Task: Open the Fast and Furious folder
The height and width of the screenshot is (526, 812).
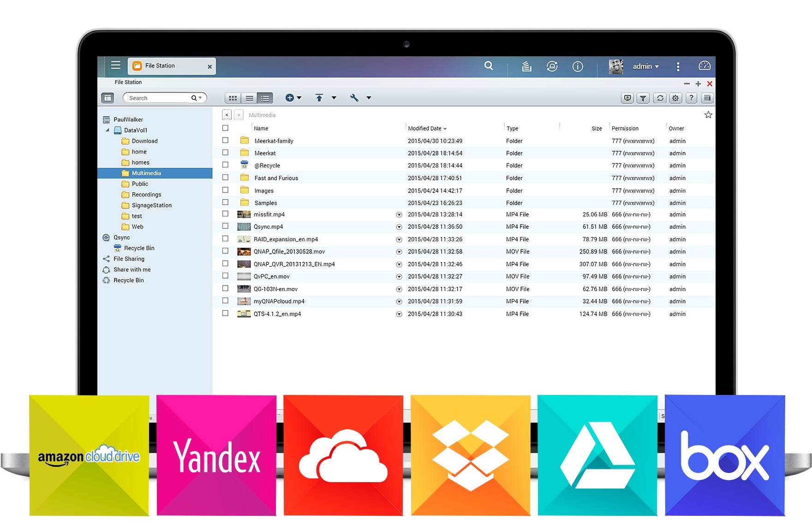Action: (276, 178)
